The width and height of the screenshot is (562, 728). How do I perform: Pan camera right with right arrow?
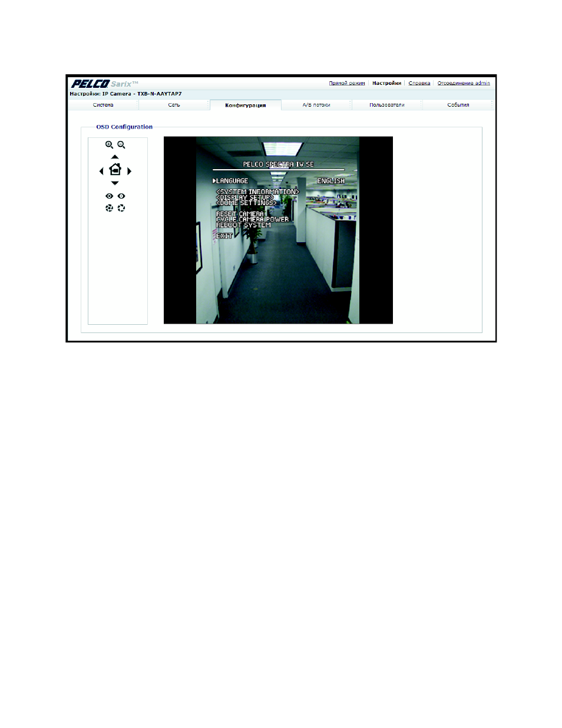tap(129, 171)
